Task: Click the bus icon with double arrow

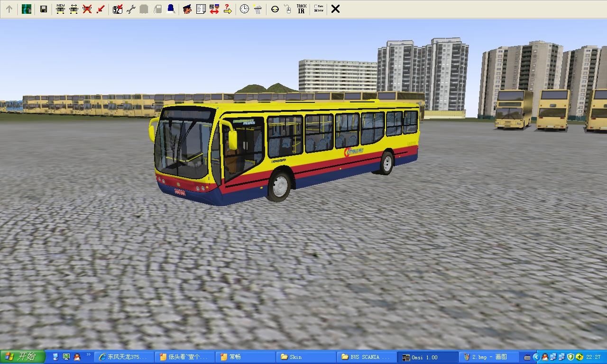Action: tap(74, 9)
